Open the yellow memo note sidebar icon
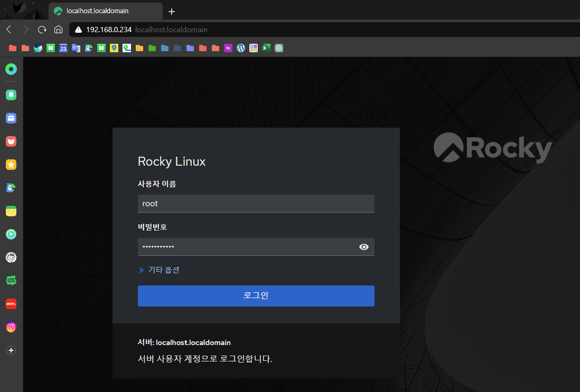This screenshot has height=392, width=580. (11, 211)
